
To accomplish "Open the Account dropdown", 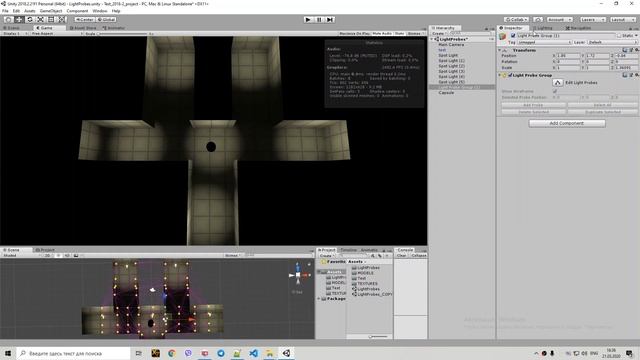I will (560, 20).
